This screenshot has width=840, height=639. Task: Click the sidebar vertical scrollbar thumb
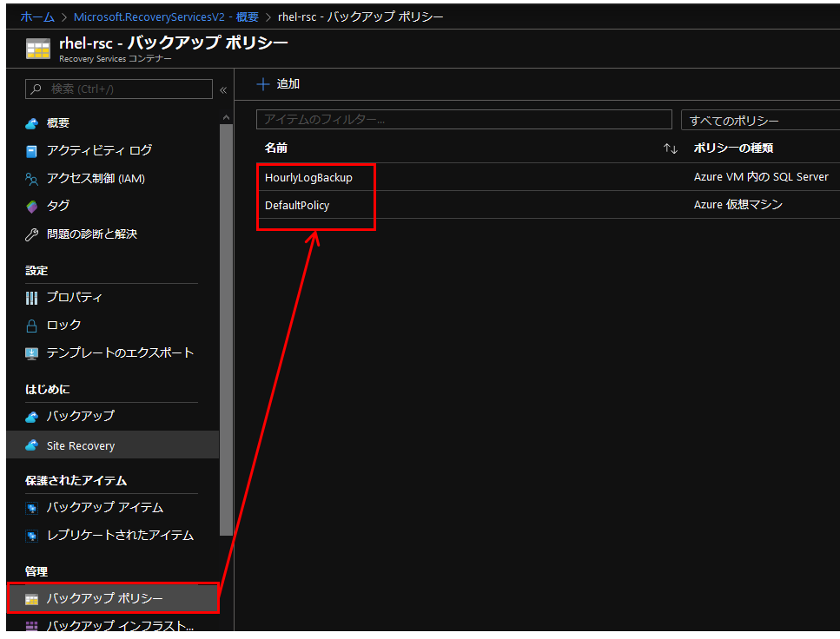[226, 329]
